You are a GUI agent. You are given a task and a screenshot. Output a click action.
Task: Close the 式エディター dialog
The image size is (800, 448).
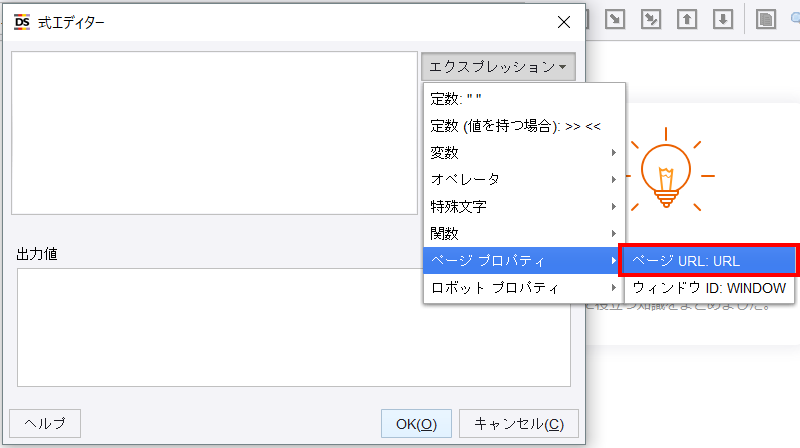click(x=564, y=22)
